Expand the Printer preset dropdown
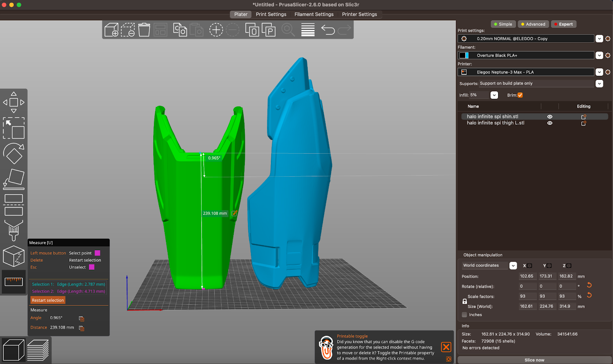 [599, 72]
